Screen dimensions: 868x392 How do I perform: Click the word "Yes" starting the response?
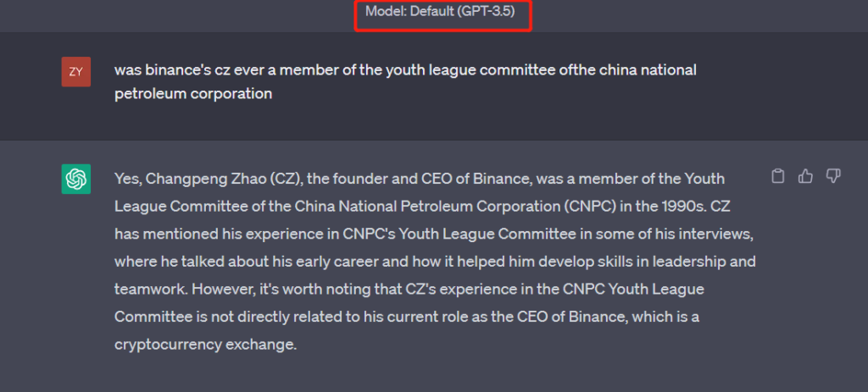click(x=125, y=179)
